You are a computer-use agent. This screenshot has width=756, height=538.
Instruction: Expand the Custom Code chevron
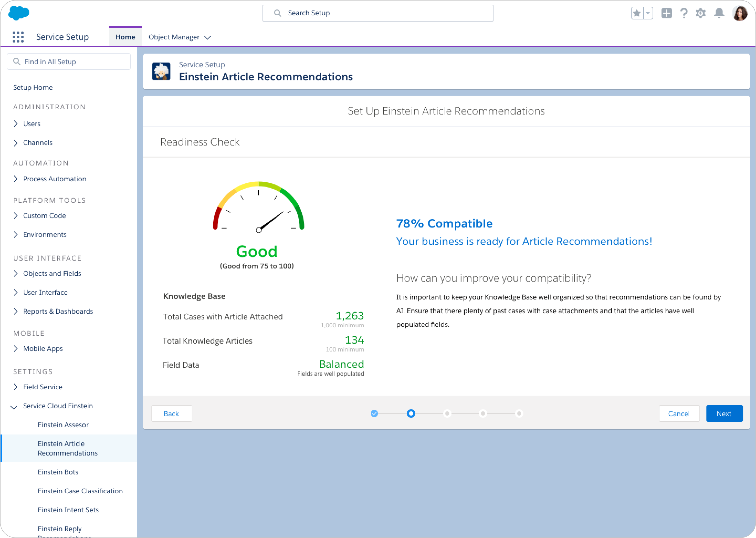click(15, 216)
